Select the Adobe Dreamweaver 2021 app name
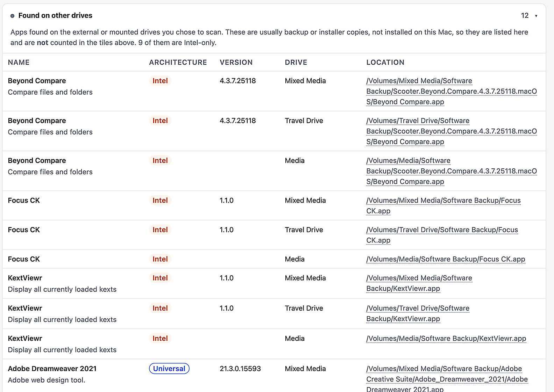The width and height of the screenshot is (554, 392). (52, 369)
